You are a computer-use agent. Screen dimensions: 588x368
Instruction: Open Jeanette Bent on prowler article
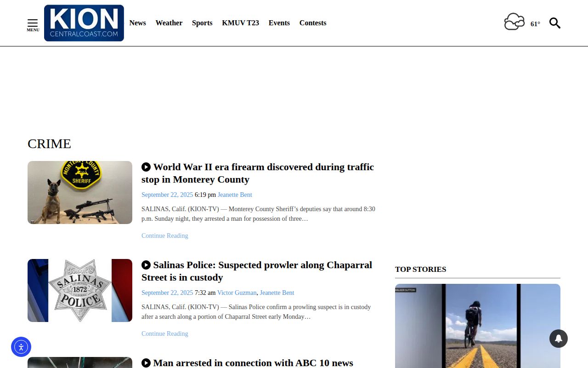[277, 293]
